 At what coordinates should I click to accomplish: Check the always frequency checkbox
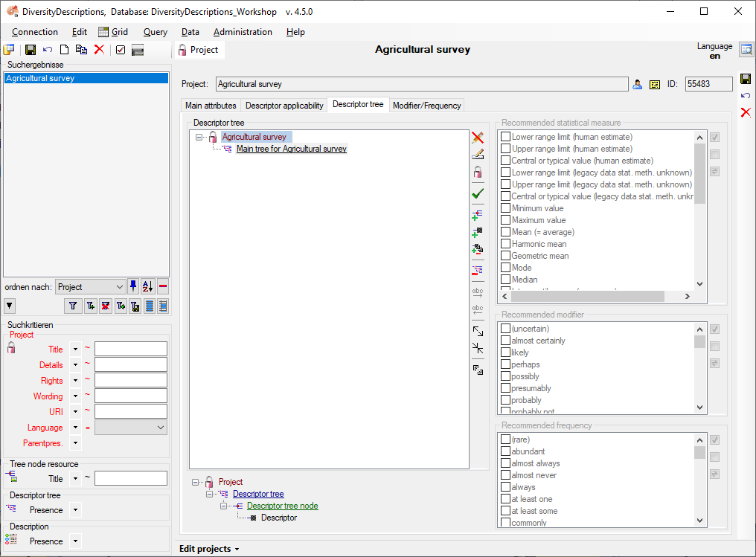tap(506, 487)
